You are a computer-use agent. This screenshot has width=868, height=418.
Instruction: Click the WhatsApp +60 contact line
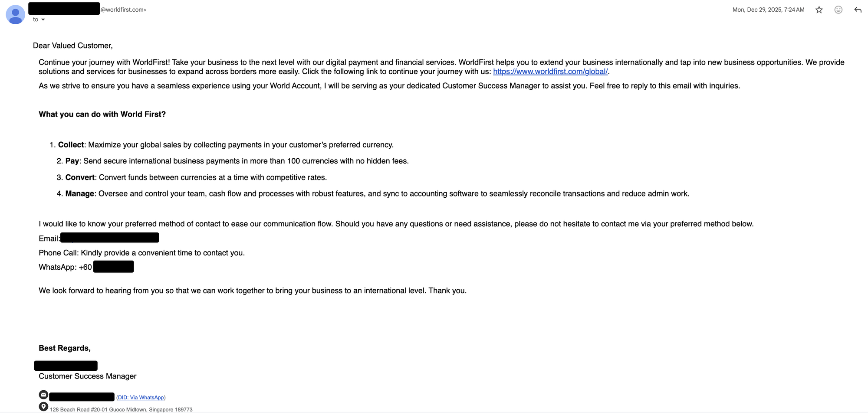[65, 267]
